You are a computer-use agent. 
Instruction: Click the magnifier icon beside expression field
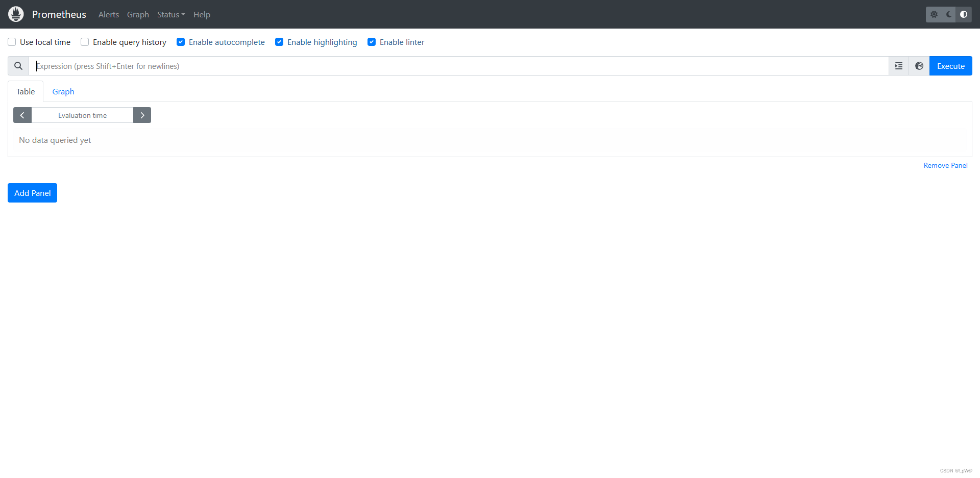[x=17, y=66]
